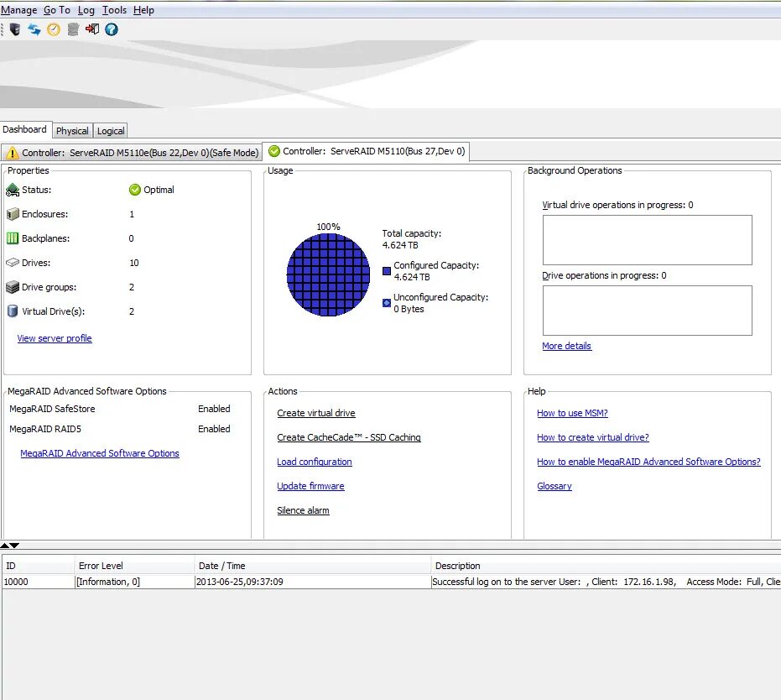Click the green Backplanes icon

(13, 238)
